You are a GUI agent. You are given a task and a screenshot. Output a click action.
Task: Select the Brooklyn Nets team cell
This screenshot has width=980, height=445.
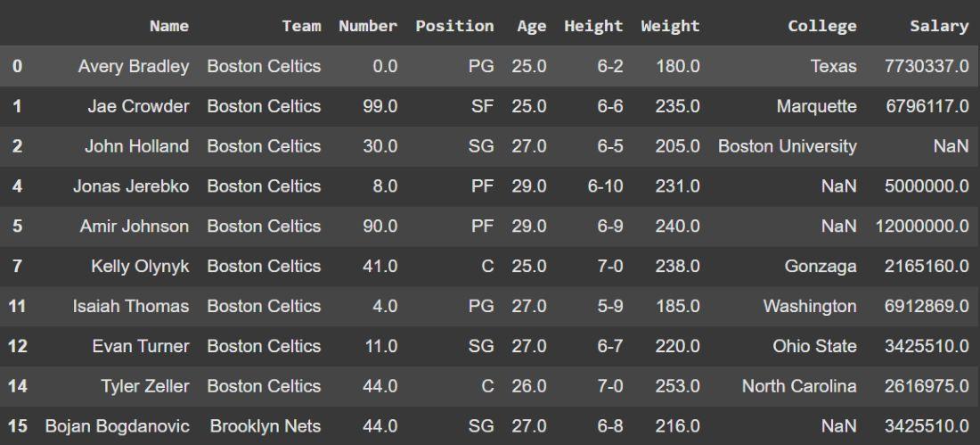265,426
